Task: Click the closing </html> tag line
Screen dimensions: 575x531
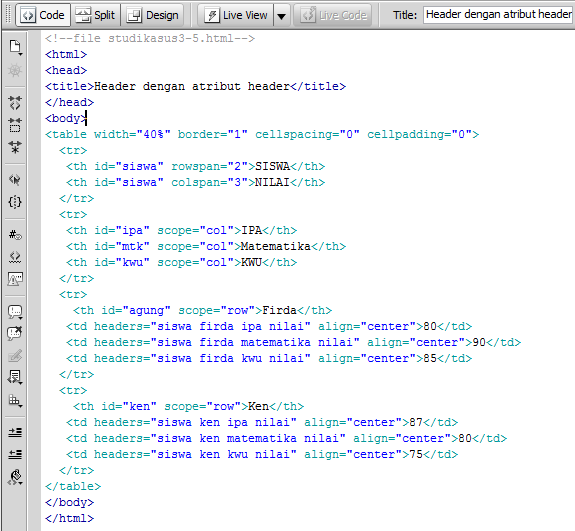Action: click(x=69, y=519)
